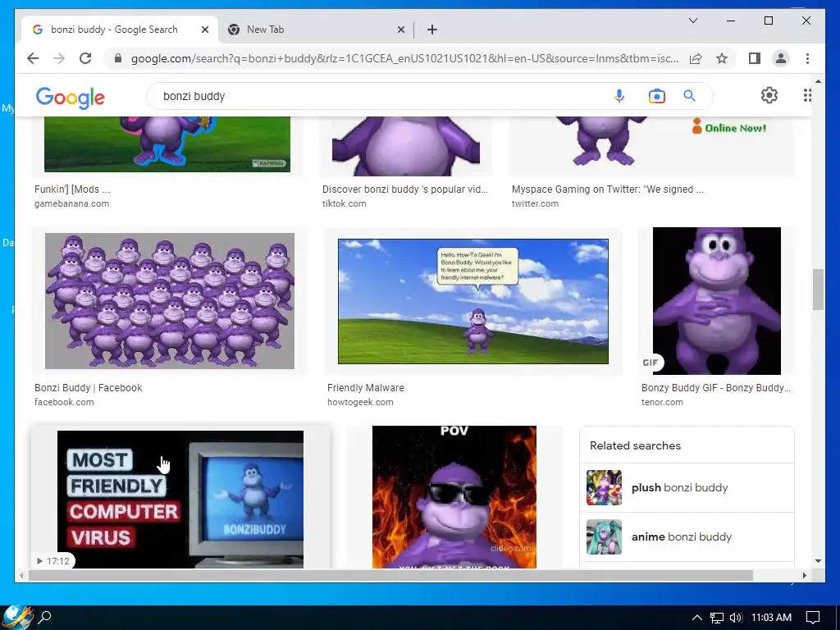Open a new tab with the plus button
The image size is (840, 630).
click(431, 30)
